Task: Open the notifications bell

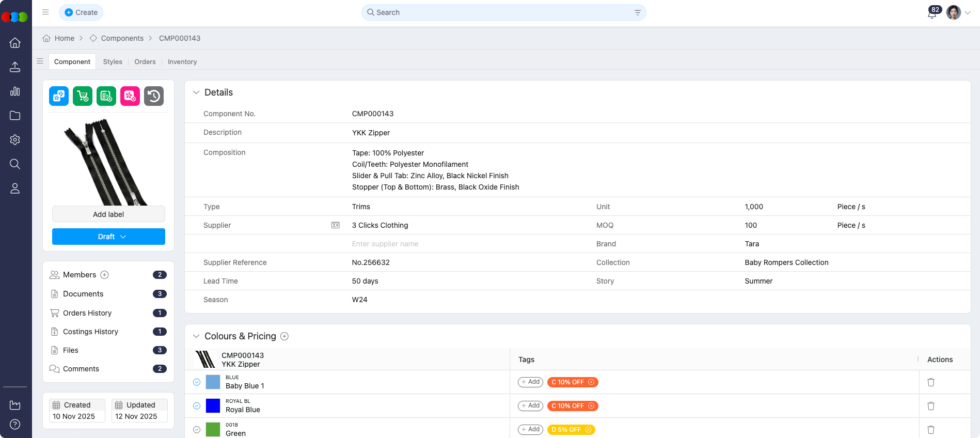Action: 931,13
